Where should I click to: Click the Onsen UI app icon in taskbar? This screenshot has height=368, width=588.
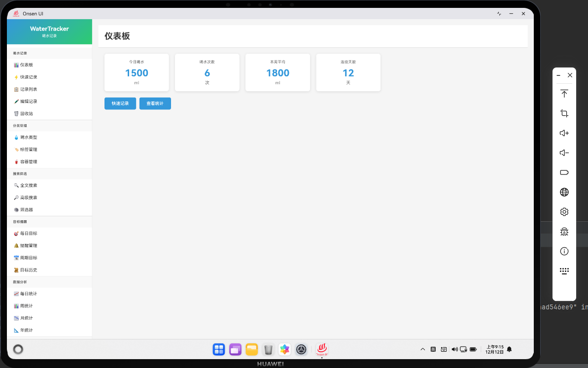[x=321, y=349]
